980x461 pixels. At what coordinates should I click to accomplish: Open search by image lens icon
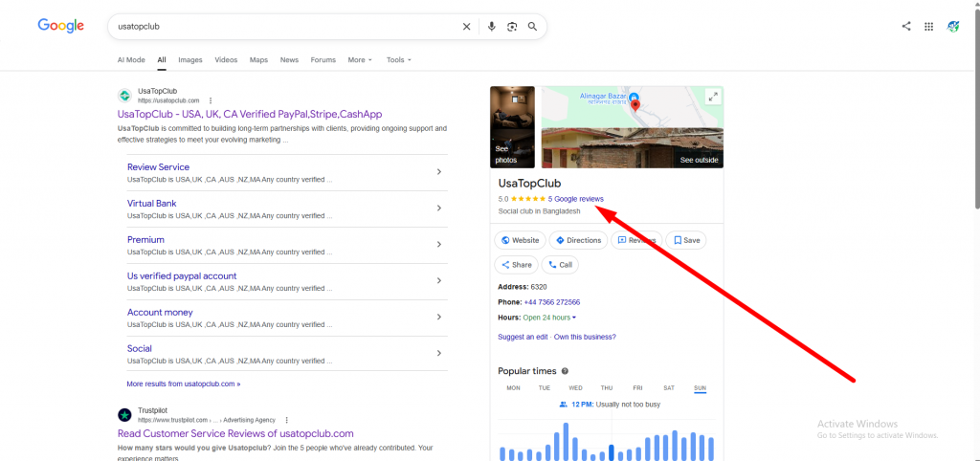(x=512, y=26)
